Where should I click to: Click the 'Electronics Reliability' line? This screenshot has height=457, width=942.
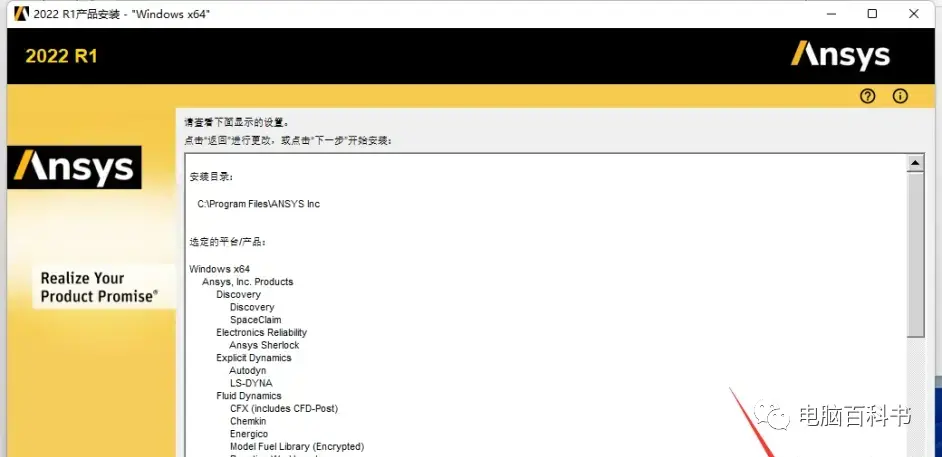coord(261,332)
